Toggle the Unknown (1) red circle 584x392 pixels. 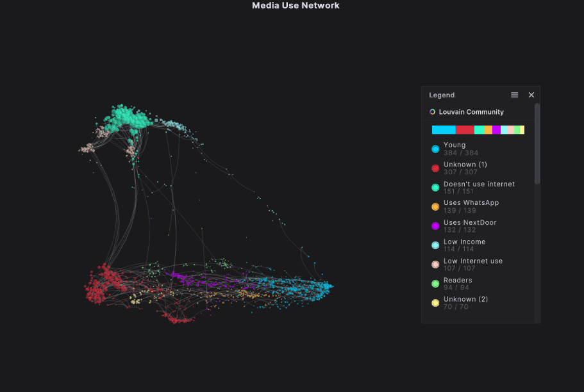[435, 168]
